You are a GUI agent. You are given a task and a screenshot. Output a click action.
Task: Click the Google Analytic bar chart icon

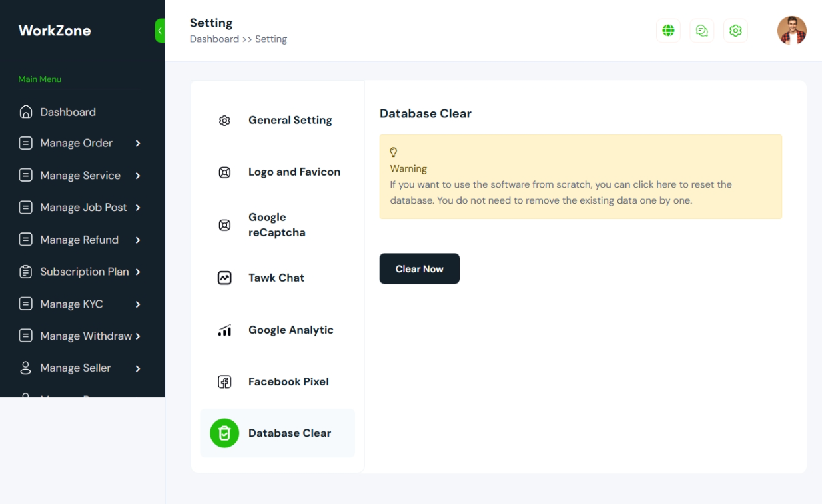click(224, 330)
